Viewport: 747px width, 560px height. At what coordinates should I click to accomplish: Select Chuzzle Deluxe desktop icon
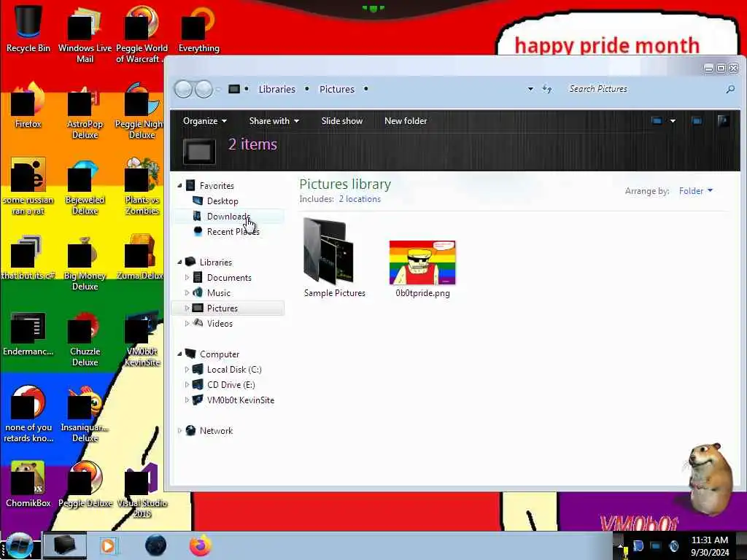pos(85,338)
